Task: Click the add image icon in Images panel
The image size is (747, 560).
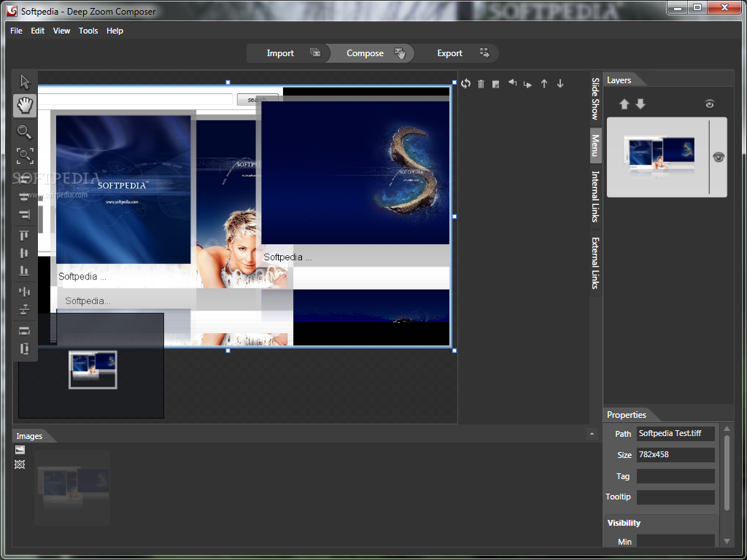Action: click(x=20, y=450)
